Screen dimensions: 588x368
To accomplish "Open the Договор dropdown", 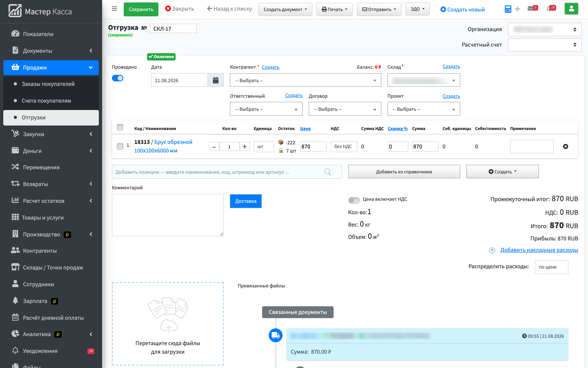I will click(345, 109).
